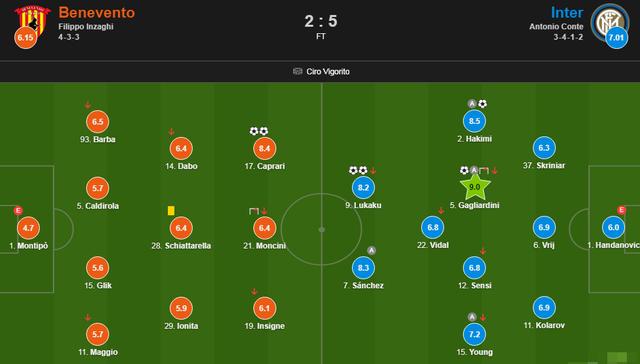Click the red E badge on Montipò
Screen dimensions: 640x364
[18, 211]
